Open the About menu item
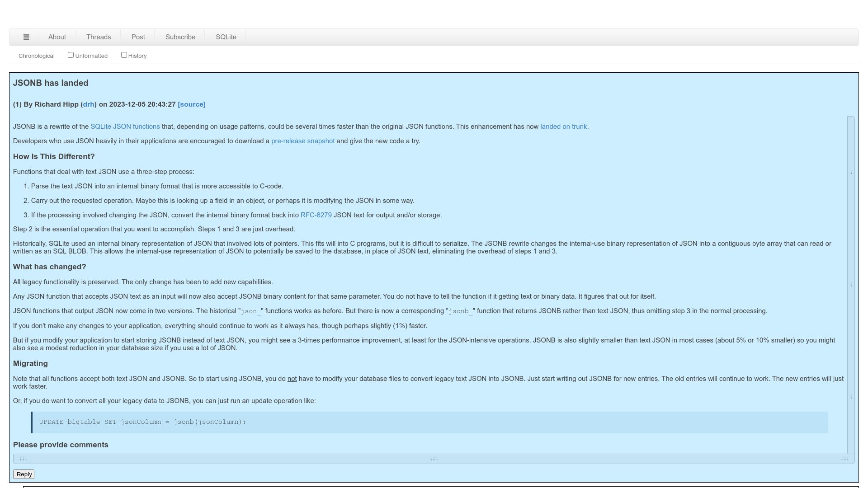The width and height of the screenshot is (868, 488). tap(57, 37)
